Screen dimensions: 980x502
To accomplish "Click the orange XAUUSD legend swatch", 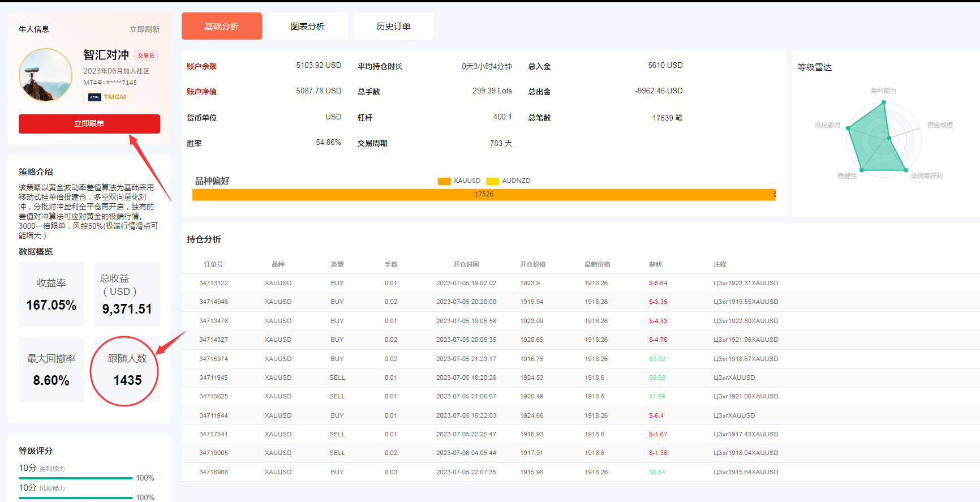I will pos(444,181).
